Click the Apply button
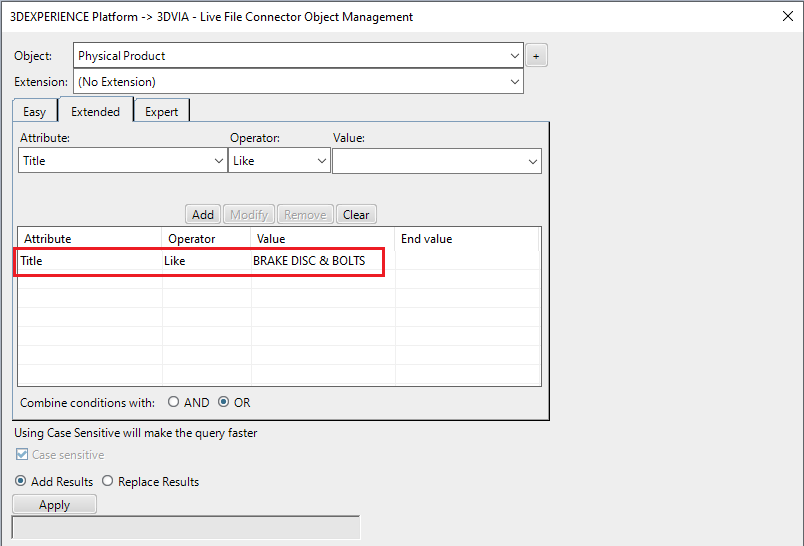 click(54, 504)
